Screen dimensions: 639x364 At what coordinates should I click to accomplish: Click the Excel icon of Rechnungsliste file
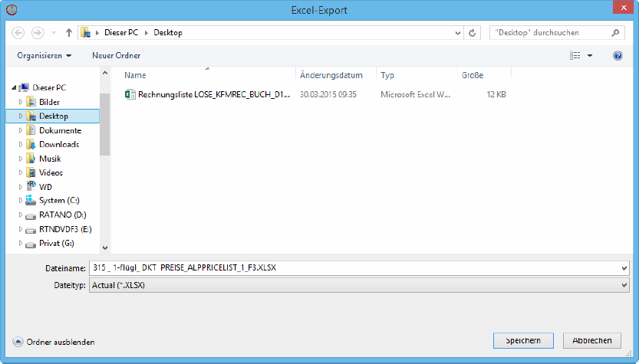click(130, 94)
